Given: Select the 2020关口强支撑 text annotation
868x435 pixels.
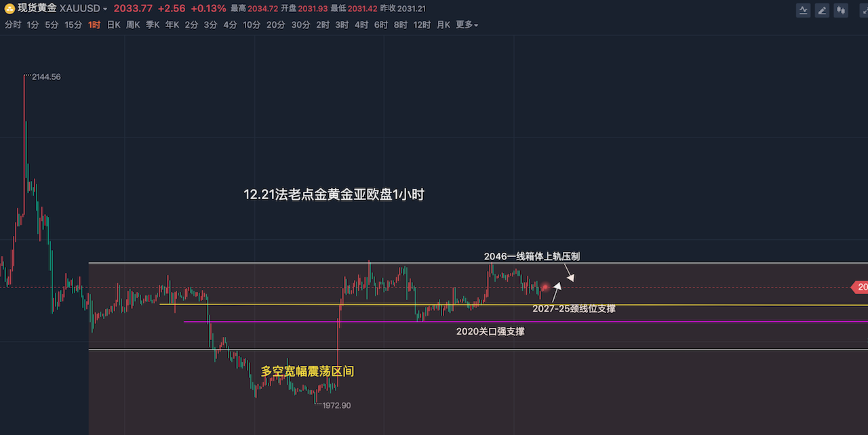Looking at the screenshot, I should pos(490,331).
